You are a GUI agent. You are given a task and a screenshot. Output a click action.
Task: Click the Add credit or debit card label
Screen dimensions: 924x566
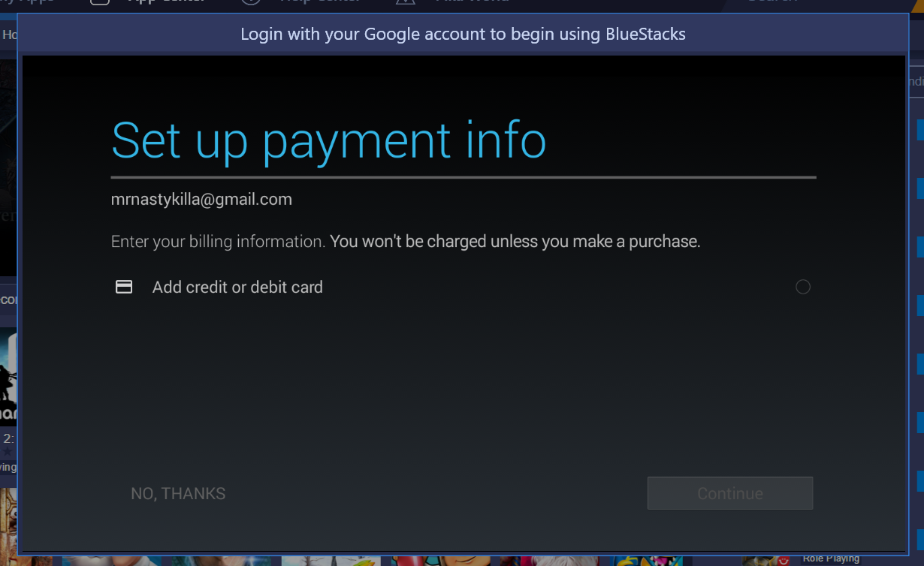(237, 287)
